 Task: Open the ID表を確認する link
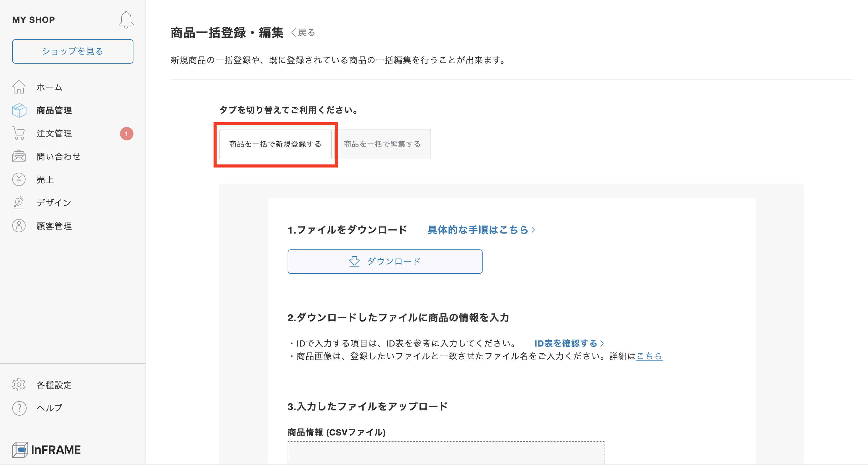566,343
